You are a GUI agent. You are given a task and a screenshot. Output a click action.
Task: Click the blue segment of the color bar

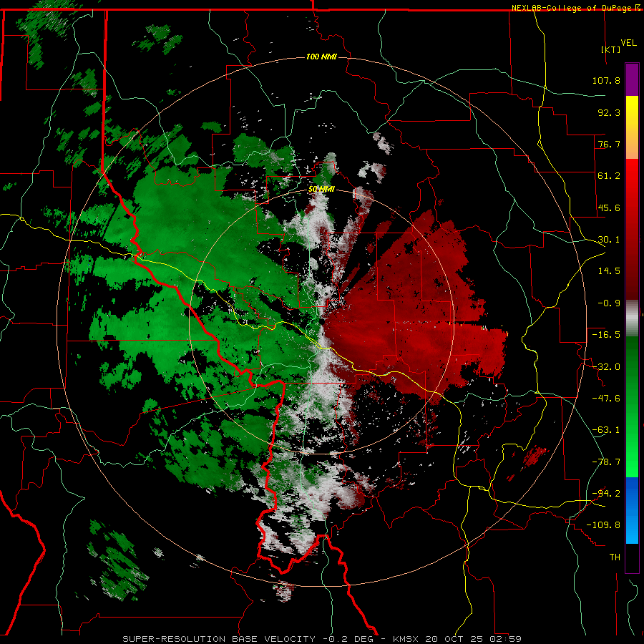[632, 510]
